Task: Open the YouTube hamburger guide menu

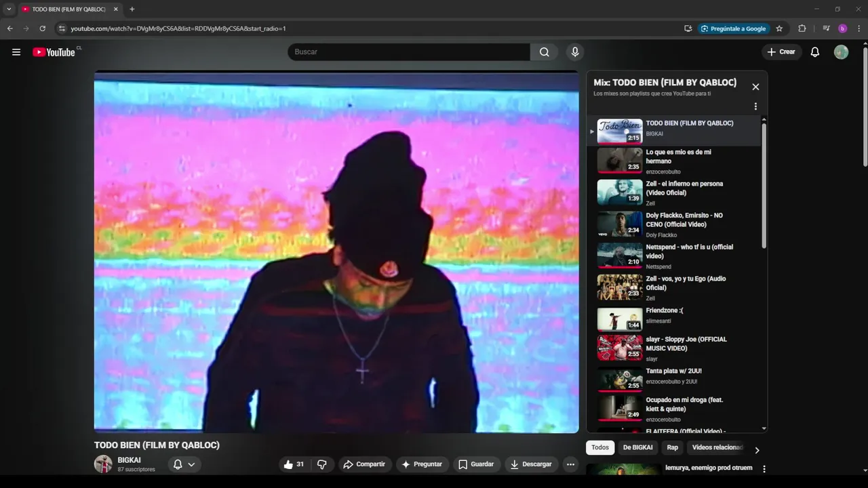Action: tap(16, 52)
